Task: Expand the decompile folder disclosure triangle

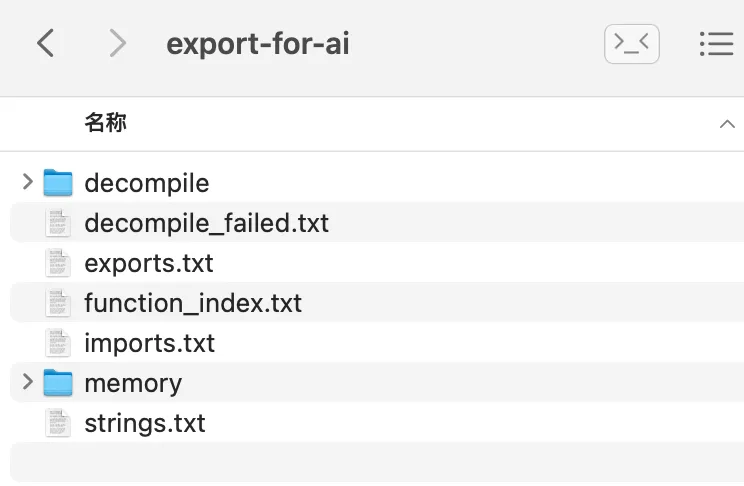Action: (x=28, y=183)
